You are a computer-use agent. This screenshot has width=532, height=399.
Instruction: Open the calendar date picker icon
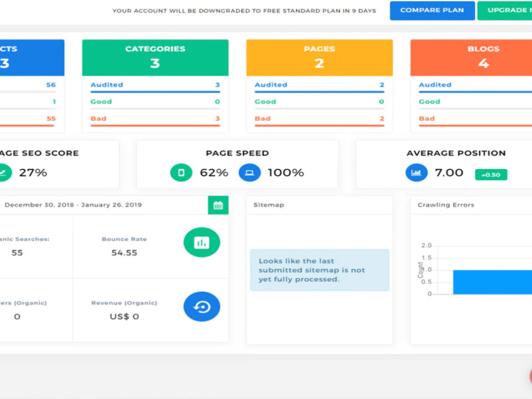tap(218, 205)
